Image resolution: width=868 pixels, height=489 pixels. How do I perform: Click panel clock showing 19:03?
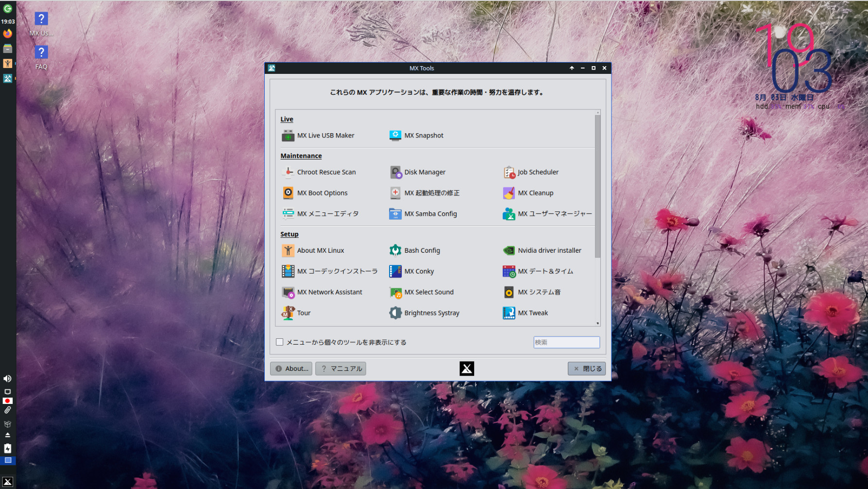click(8, 21)
